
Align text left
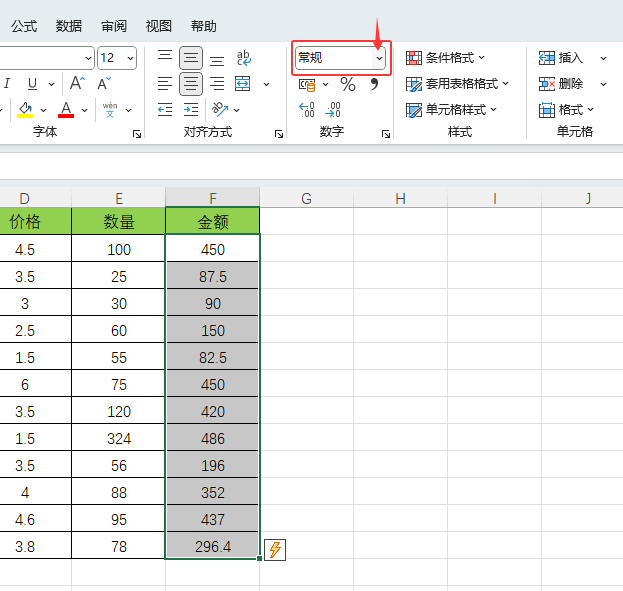point(165,84)
